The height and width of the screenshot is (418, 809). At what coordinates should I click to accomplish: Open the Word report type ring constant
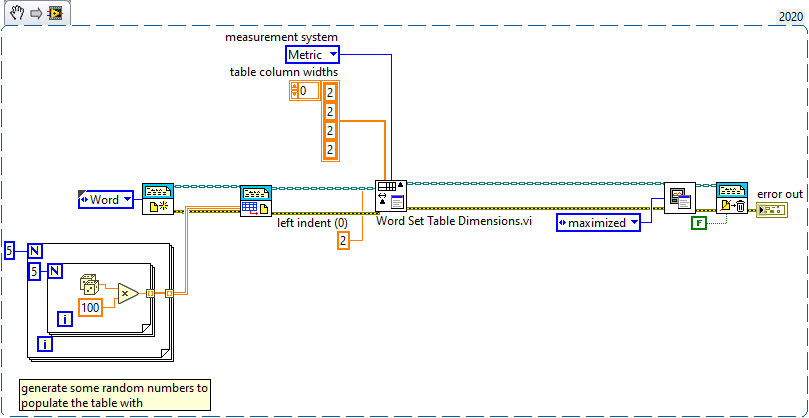[x=106, y=200]
